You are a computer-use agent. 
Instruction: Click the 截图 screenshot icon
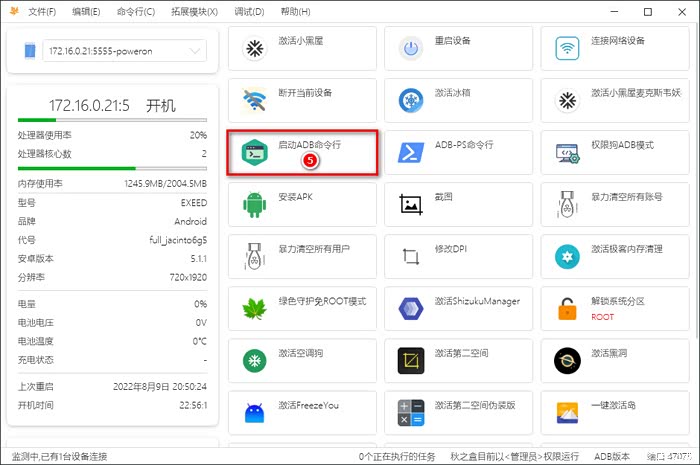coord(411,204)
